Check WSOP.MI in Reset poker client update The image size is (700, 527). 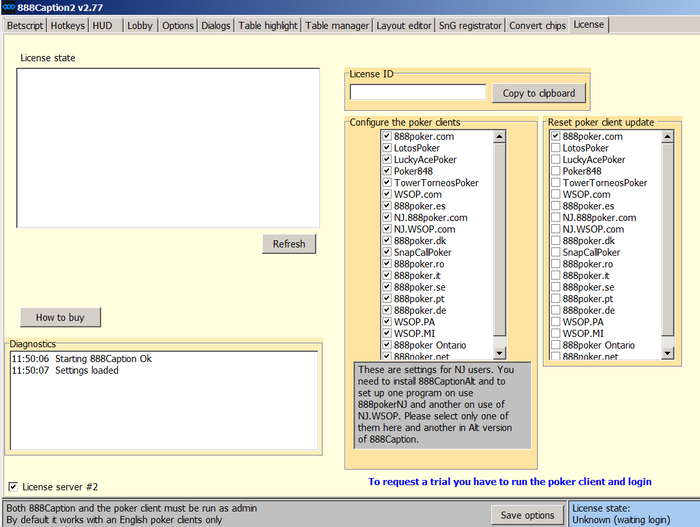pos(556,333)
